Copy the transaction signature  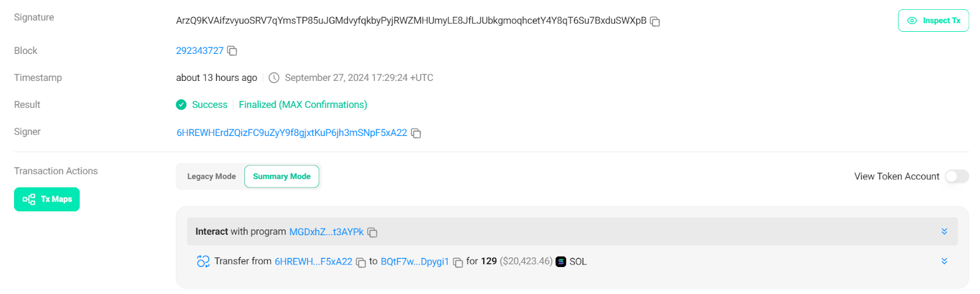[655, 21]
